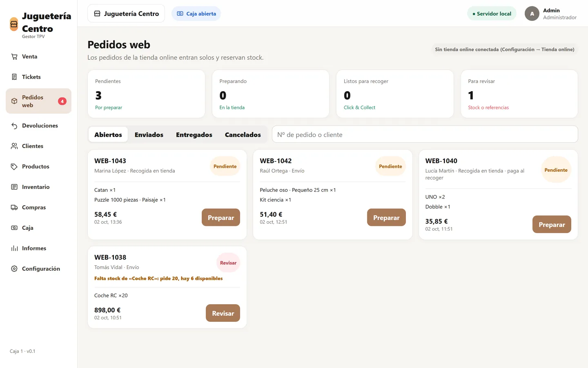Image resolution: width=588 pixels, height=368 pixels.
Task: Click the 'Puzzle 1000 piezas · Paisaje ×1' line
Action: (130, 200)
